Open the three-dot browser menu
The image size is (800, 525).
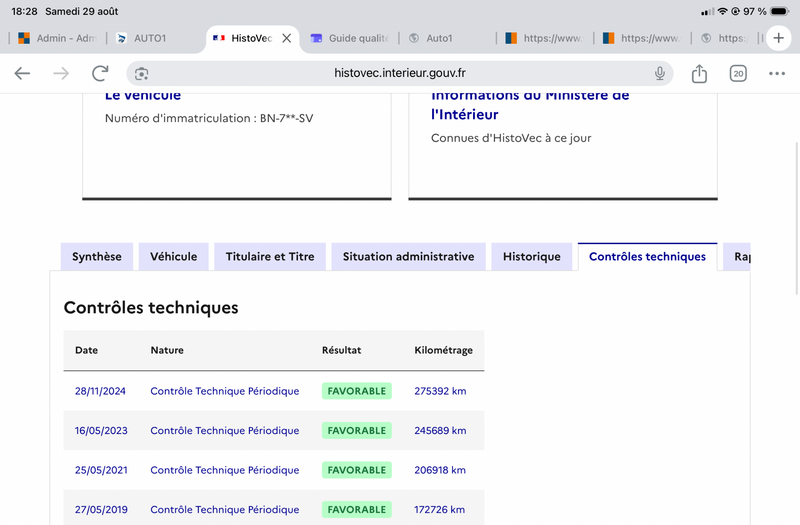[777, 73]
